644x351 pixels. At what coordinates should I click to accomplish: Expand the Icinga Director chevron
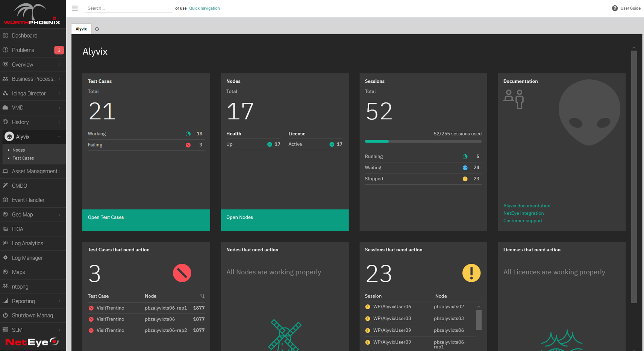59,93
